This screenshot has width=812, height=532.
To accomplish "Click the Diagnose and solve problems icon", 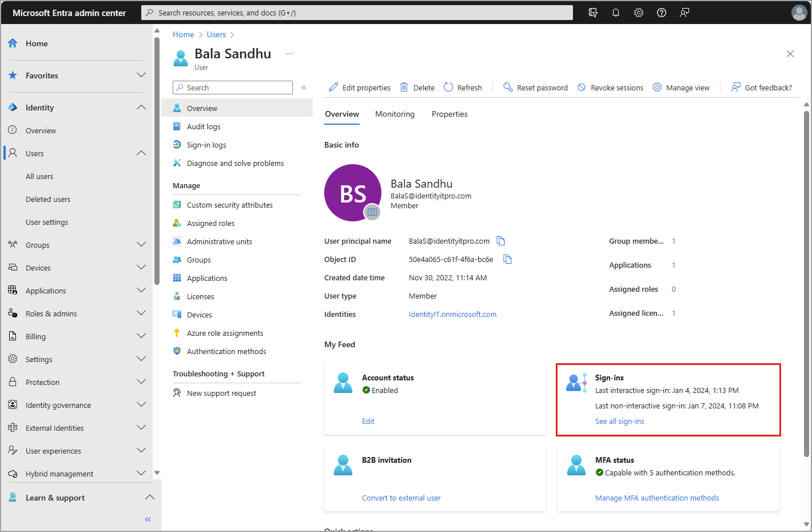I will [x=177, y=163].
